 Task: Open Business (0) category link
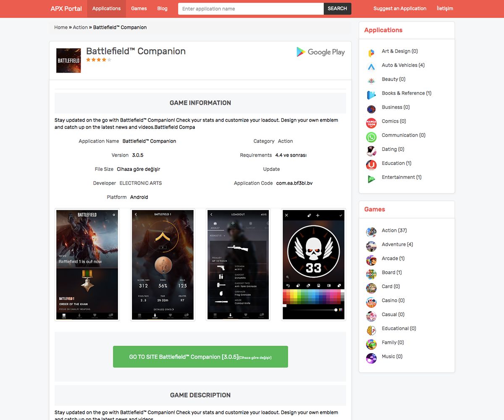[x=396, y=107]
